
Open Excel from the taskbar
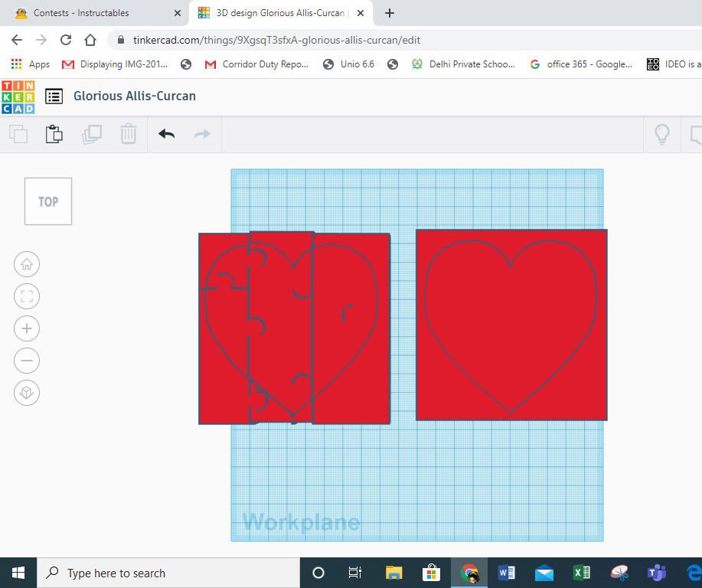[x=581, y=572]
